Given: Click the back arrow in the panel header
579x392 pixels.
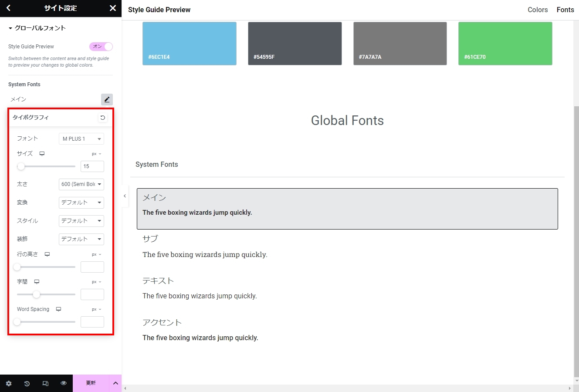Looking at the screenshot, I should point(8,8).
